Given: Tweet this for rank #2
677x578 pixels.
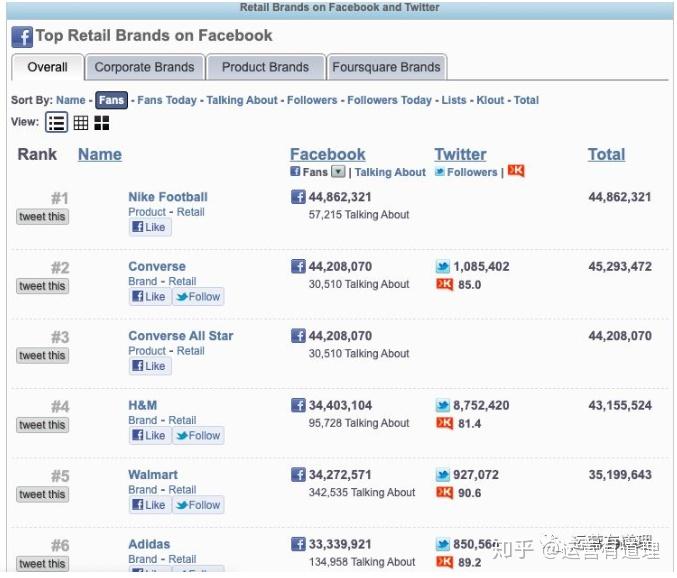Looking at the screenshot, I should (42, 286).
